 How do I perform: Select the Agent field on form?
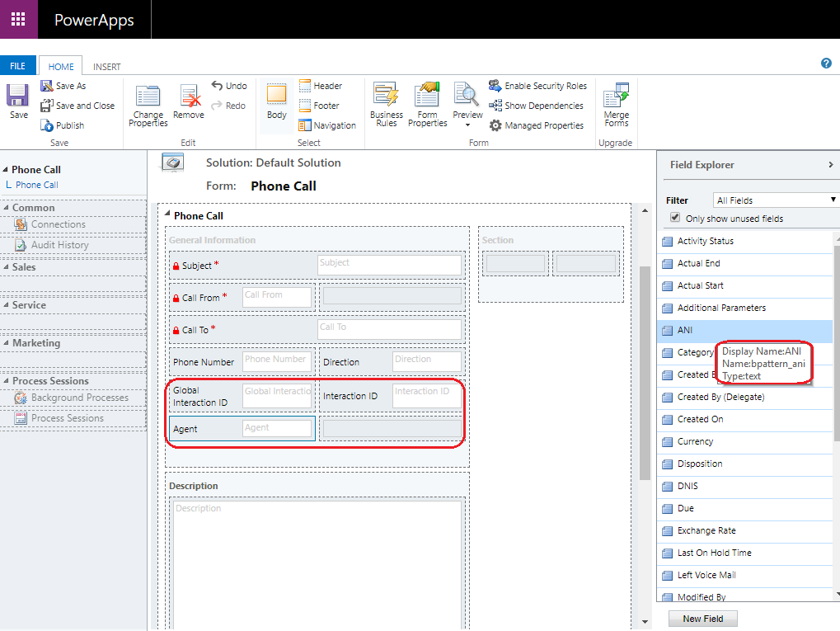[242, 428]
